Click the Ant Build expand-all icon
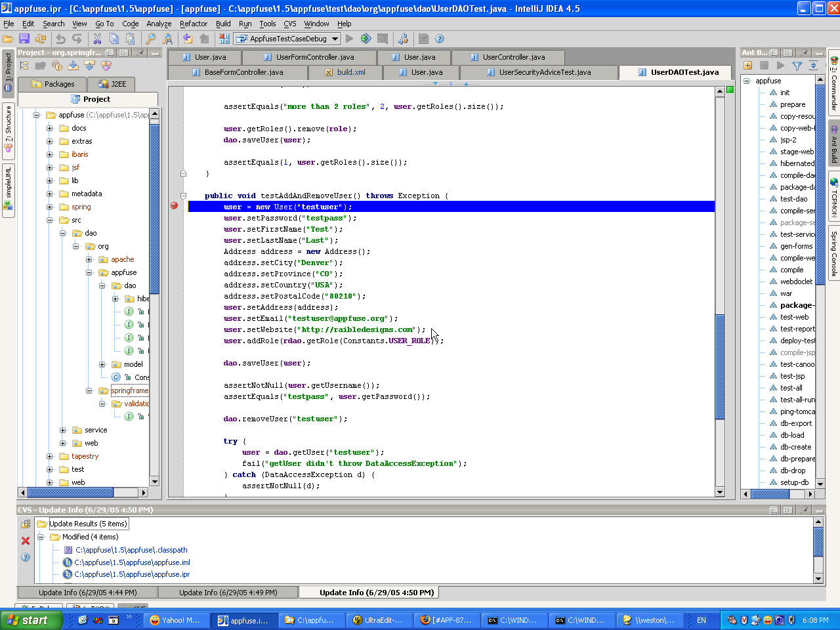 point(813,66)
